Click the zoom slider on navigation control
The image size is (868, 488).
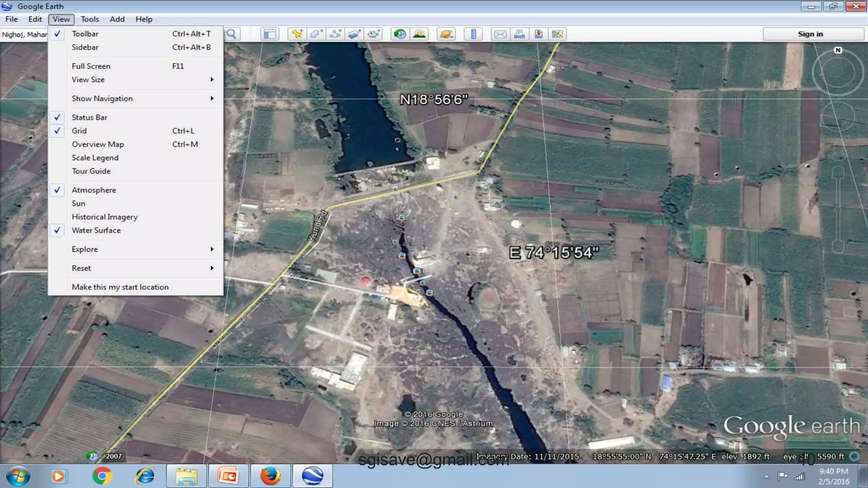tap(838, 210)
